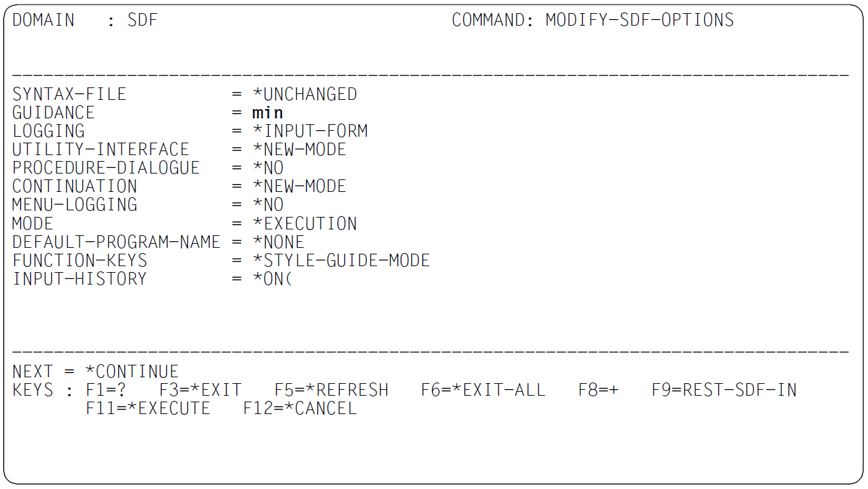The width and height of the screenshot is (868, 489).
Task: Click the F6=*EXIT-ALL key label
Action: pyautogui.click(x=483, y=390)
